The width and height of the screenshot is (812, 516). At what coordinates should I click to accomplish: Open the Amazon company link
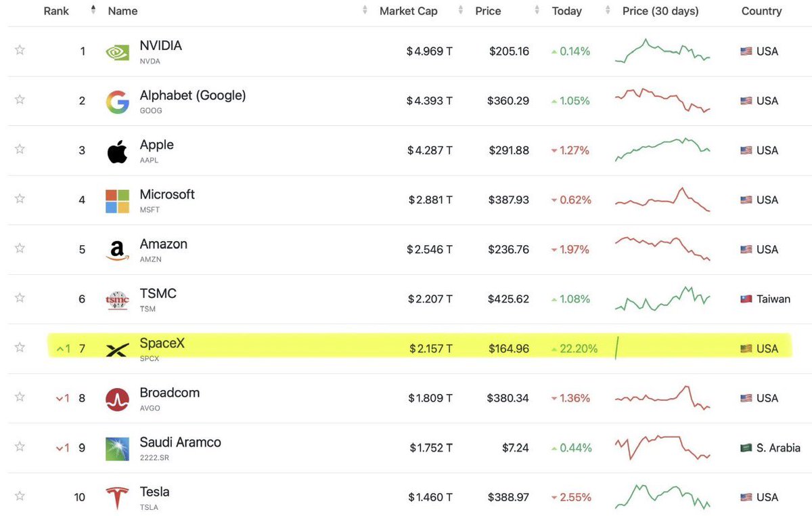(163, 244)
